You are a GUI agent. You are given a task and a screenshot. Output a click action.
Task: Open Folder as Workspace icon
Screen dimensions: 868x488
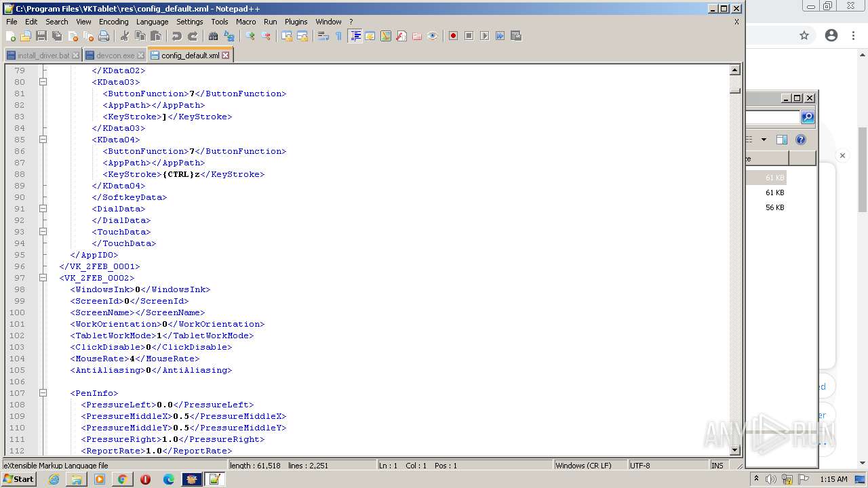[x=417, y=36]
